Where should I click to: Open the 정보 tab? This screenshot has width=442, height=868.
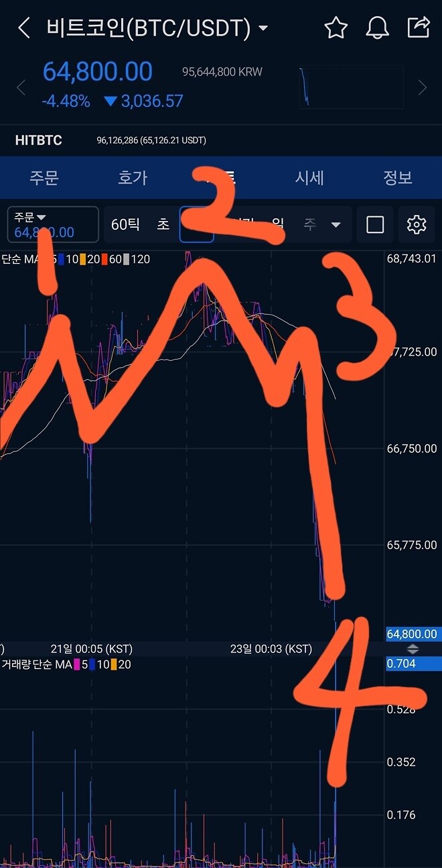coord(398,177)
